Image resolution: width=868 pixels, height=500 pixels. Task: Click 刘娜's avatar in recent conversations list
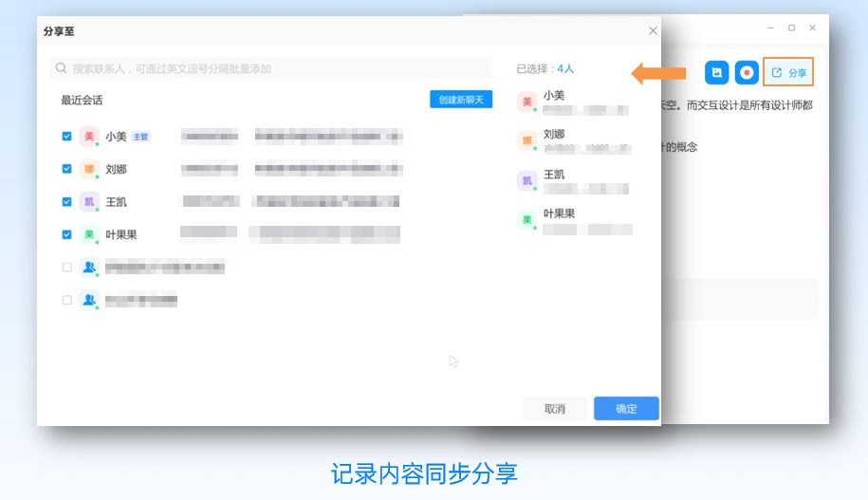tap(89, 169)
